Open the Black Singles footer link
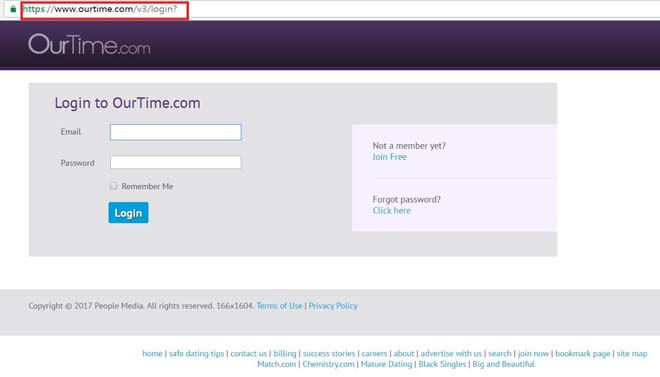This screenshot has width=660, height=377. tap(442, 364)
